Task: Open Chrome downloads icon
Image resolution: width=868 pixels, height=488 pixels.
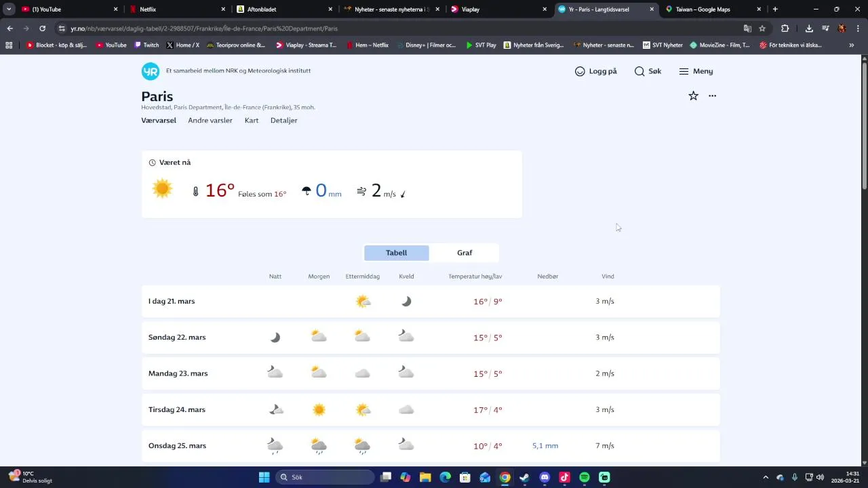Action: tap(809, 28)
